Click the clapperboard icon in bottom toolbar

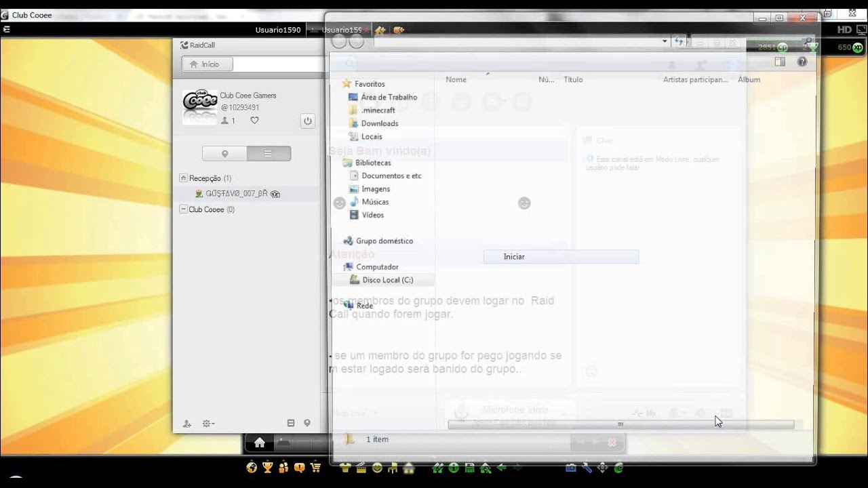click(361, 467)
